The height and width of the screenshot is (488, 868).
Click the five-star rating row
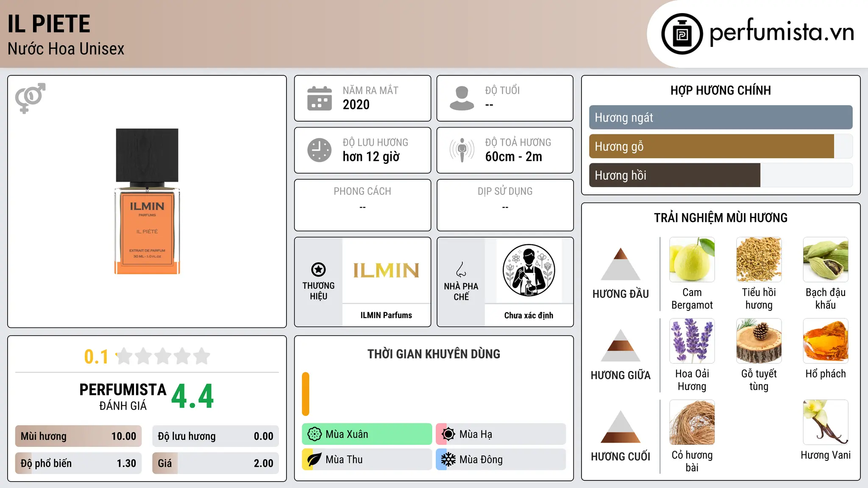coord(163,356)
